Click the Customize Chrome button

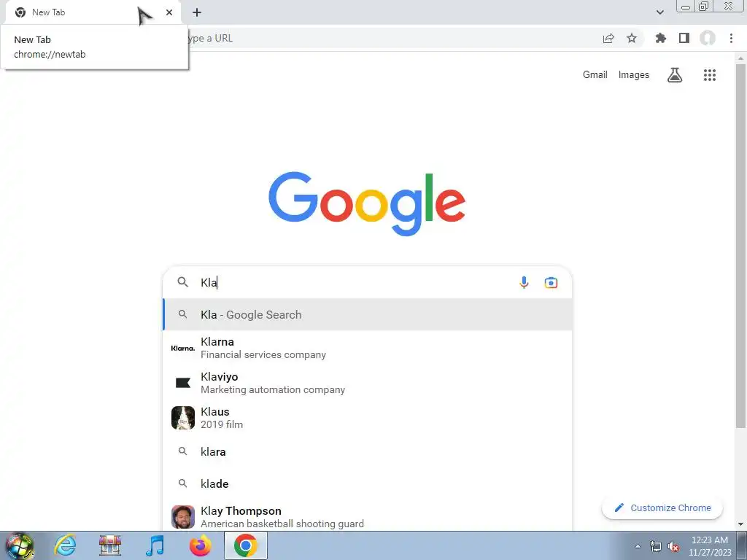coord(662,508)
